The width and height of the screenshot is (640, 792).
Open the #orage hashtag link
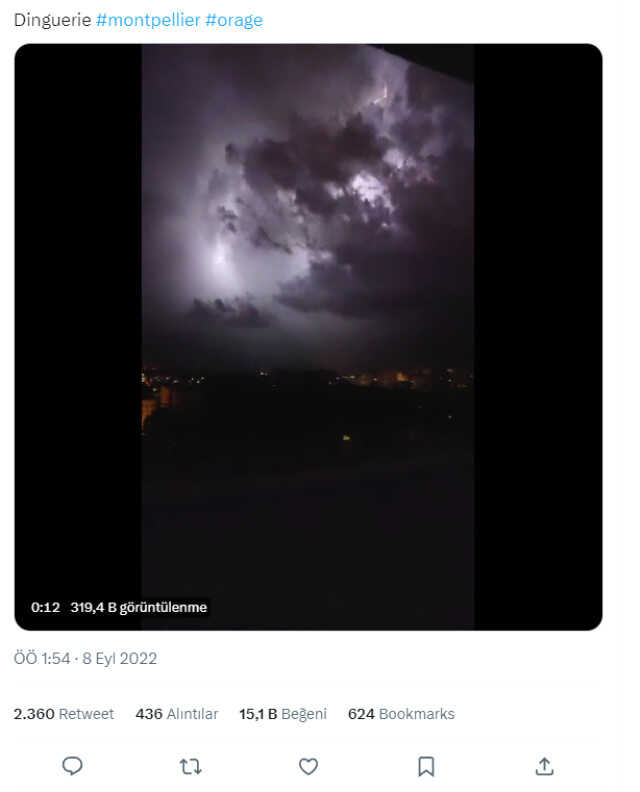[234, 20]
